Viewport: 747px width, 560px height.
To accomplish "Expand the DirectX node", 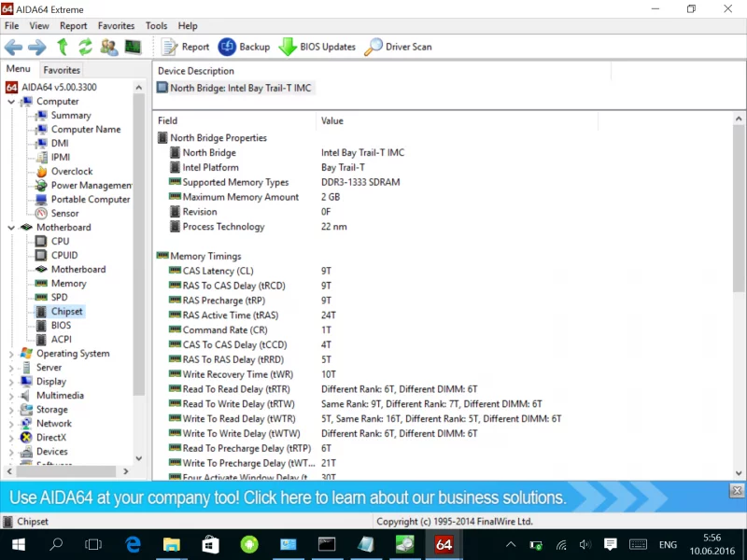I will [11, 438].
